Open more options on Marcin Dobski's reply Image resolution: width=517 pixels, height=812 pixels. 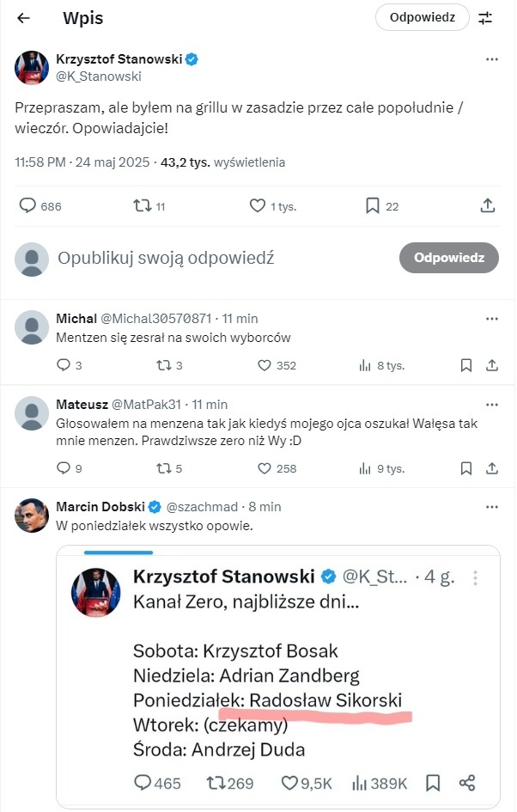[492, 506]
